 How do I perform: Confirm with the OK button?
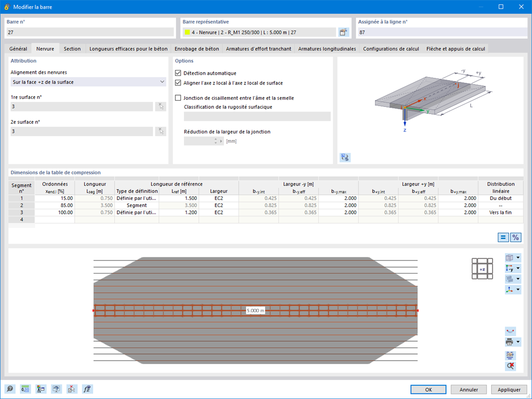pyautogui.click(x=429, y=389)
